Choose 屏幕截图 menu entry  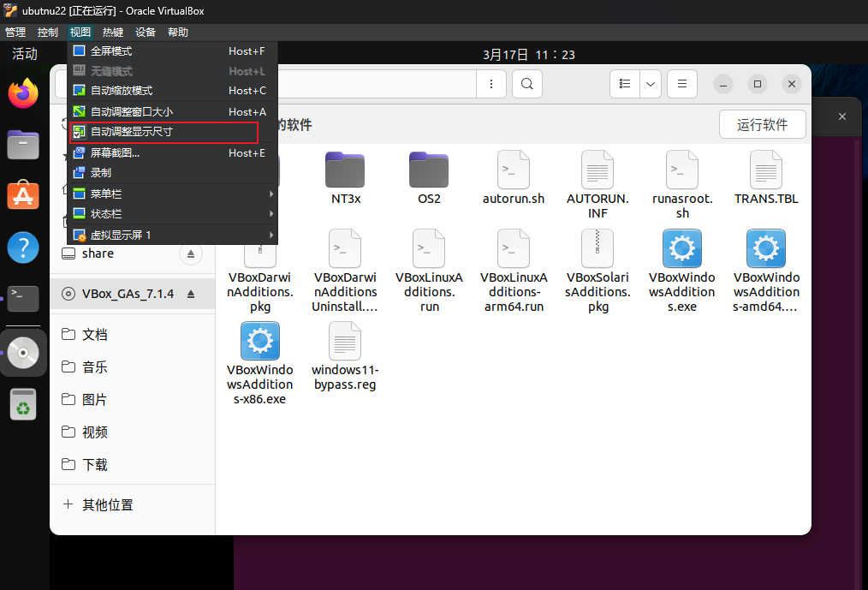pyautogui.click(x=172, y=153)
